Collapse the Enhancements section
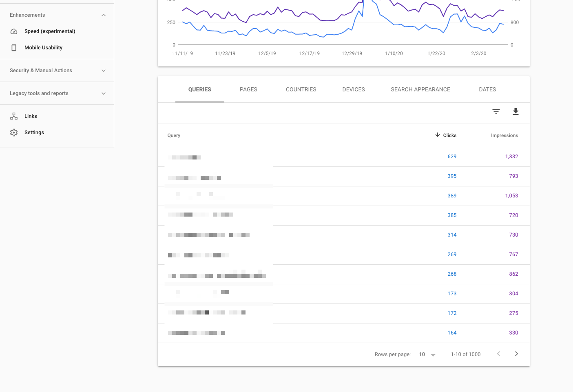 pos(104,15)
